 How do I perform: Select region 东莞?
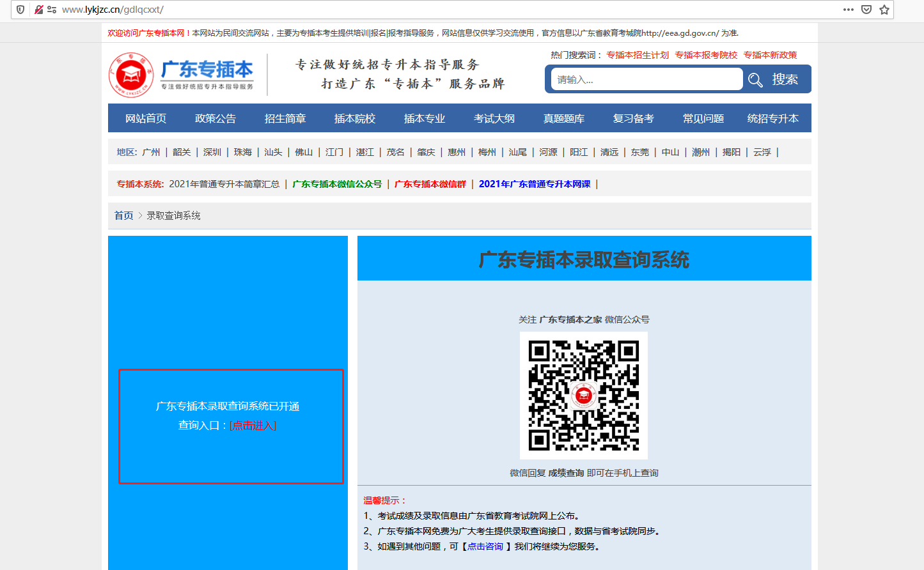(640, 152)
